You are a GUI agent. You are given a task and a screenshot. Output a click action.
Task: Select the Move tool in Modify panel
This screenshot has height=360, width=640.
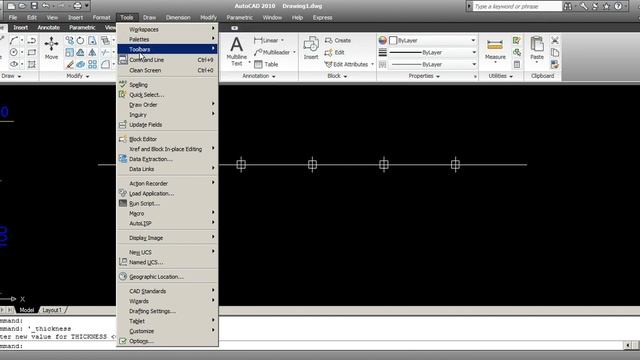[51, 48]
